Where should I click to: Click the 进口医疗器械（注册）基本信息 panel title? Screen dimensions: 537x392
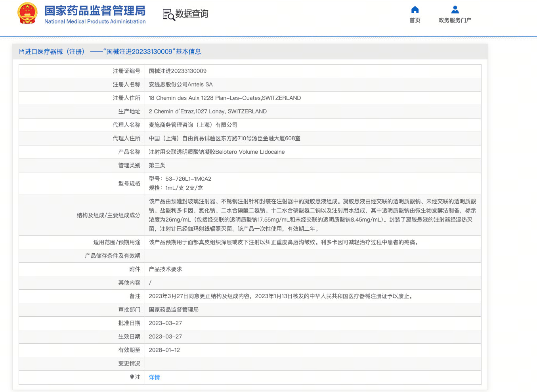tap(113, 52)
